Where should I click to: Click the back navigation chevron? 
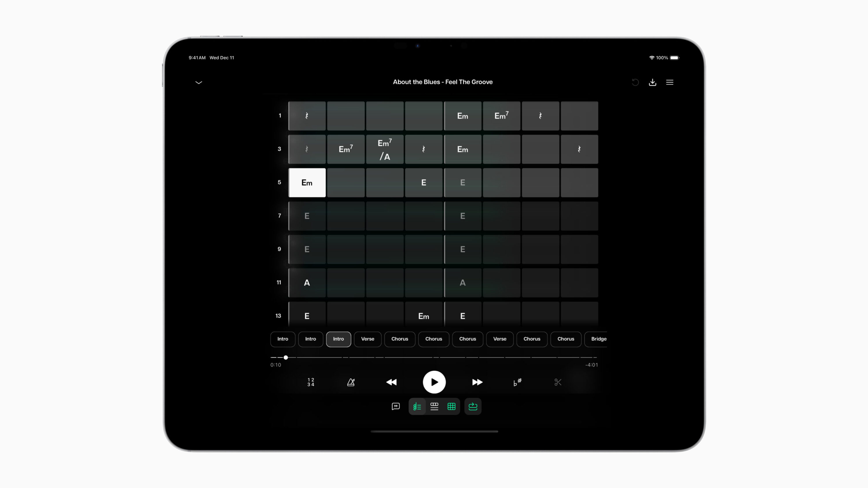[198, 82]
